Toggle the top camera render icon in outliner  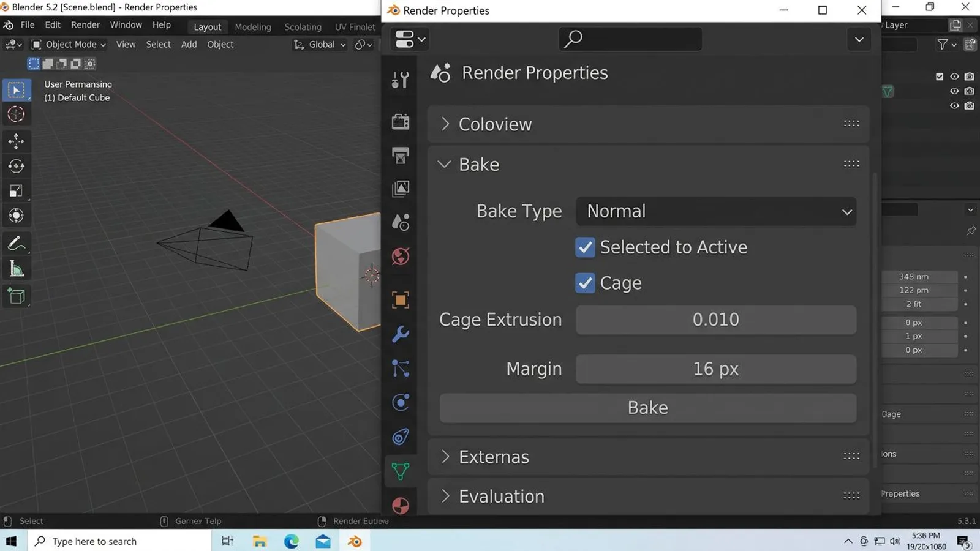click(969, 77)
